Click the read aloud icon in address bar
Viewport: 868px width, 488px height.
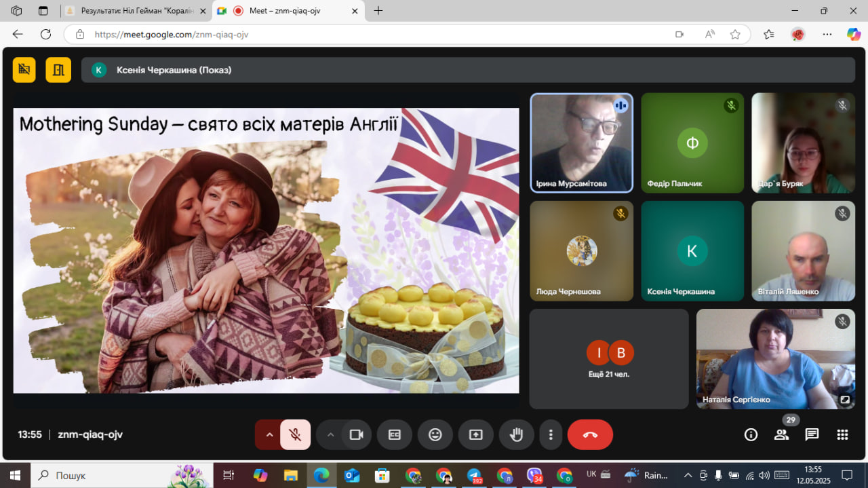click(710, 34)
